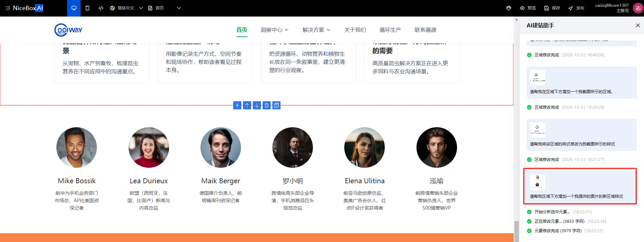The image size is (644, 242).
Task: Move selected section down
Action: point(257,105)
